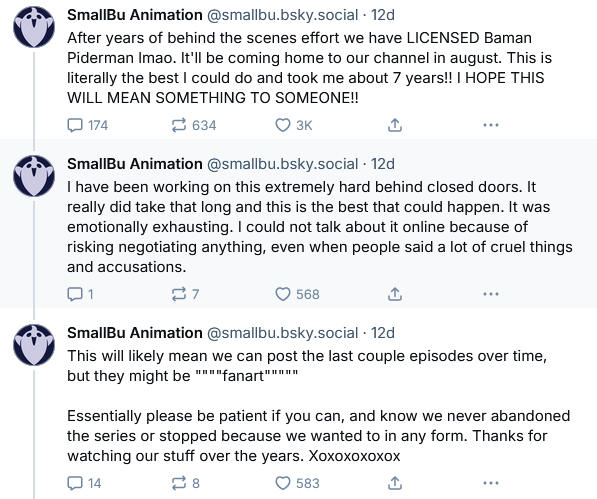Repost the first post with 634 reposts

point(194,125)
